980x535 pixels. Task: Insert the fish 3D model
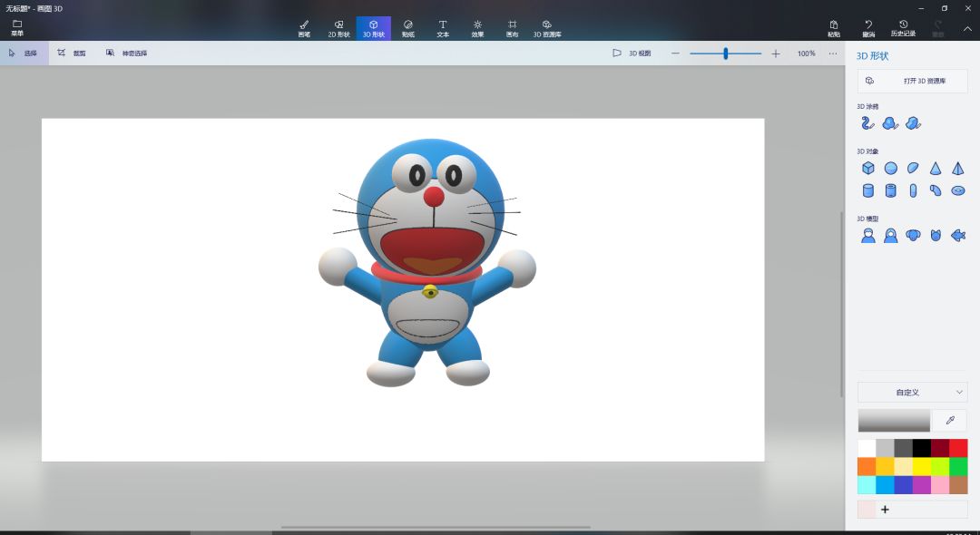pyautogui.click(x=958, y=236)
